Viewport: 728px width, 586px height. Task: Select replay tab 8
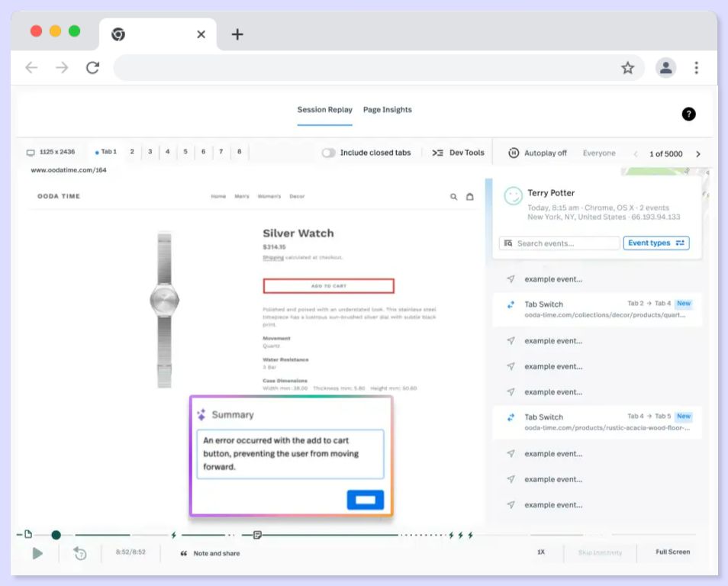(239, 152)
